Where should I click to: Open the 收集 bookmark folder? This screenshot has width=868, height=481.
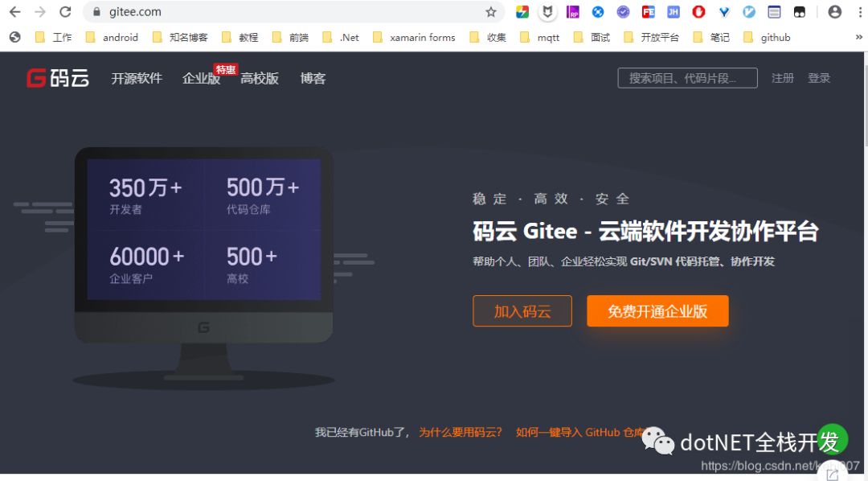[x=488, y=37]
